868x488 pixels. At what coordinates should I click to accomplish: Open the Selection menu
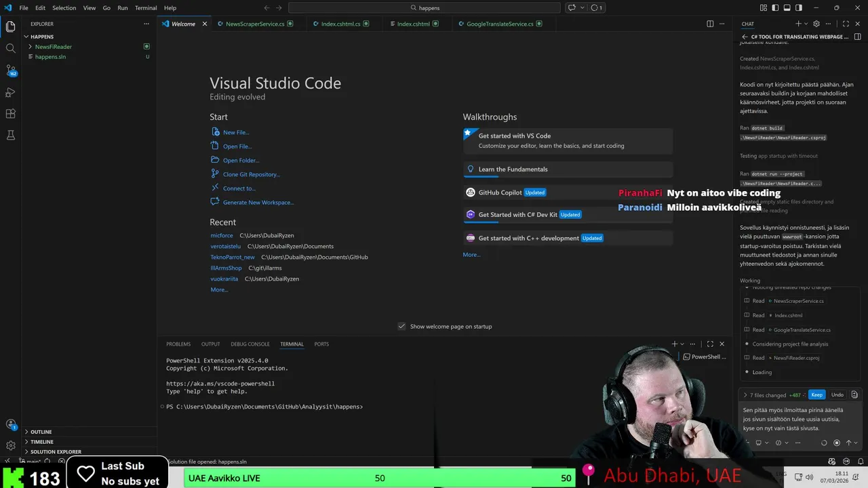pyautogui.click(x=64, y=7)
